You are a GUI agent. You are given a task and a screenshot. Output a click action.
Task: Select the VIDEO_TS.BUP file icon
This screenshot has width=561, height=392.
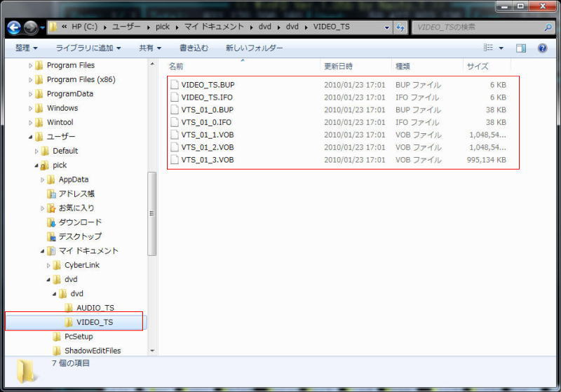174,85
